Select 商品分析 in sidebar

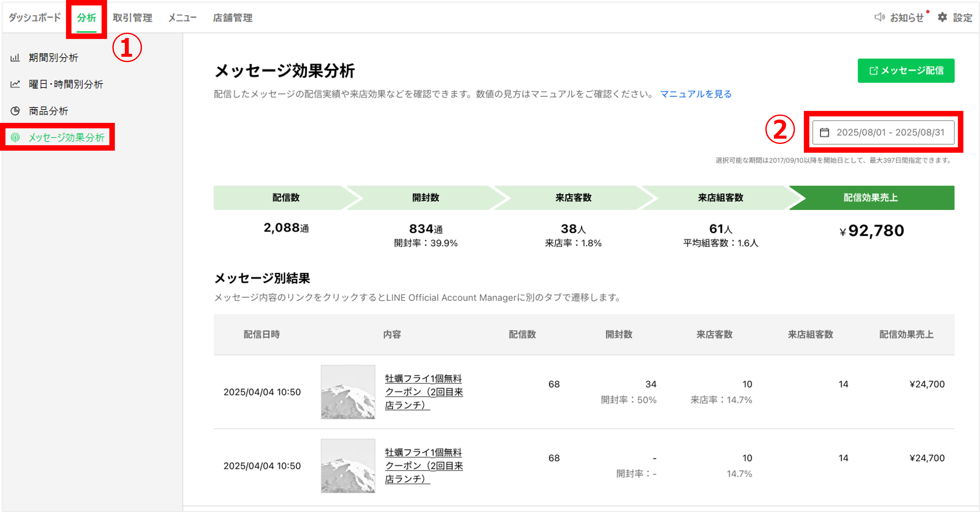coord(48,111)
